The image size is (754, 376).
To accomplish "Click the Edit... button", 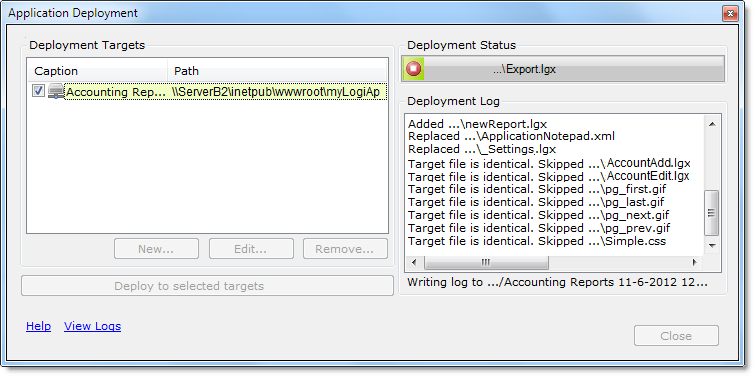I will (x=251, y=249).
